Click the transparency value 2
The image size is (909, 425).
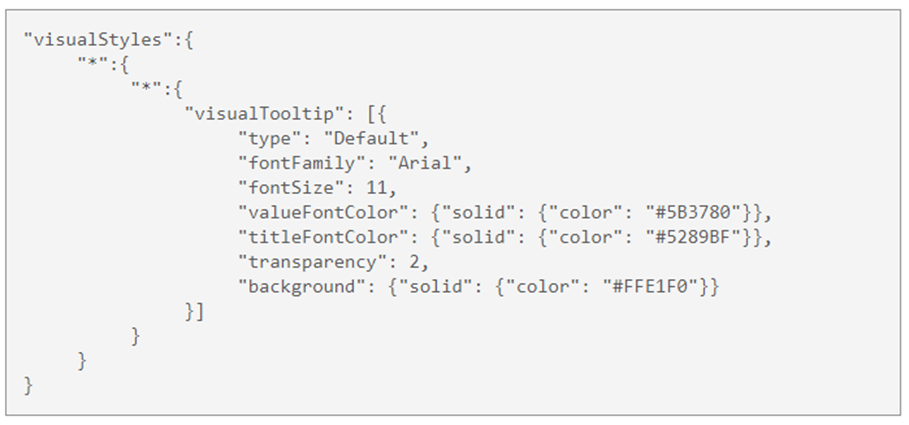(414, 262)
